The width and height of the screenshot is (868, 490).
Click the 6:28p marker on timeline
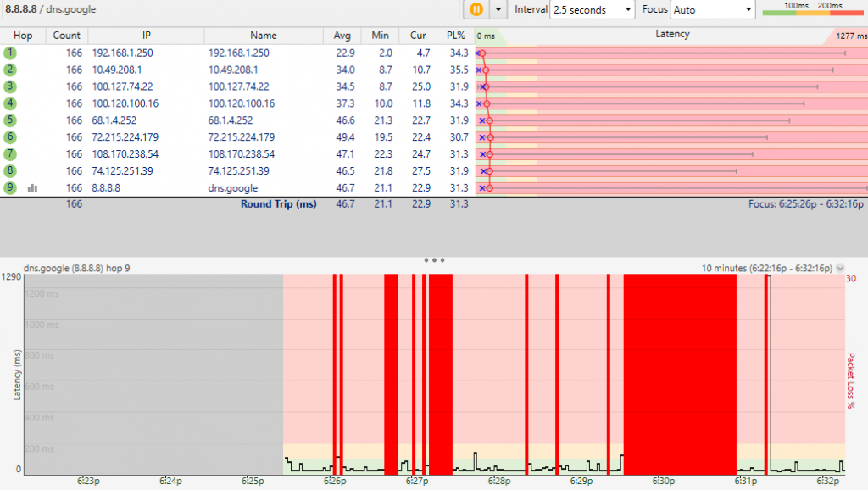498,481
